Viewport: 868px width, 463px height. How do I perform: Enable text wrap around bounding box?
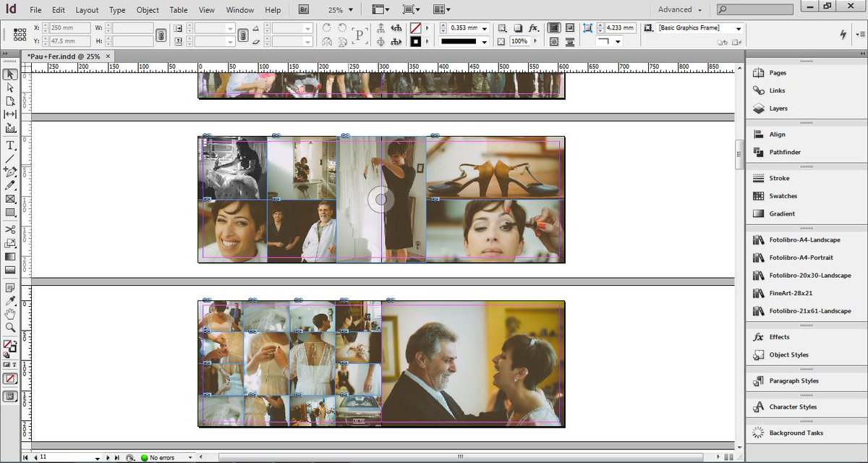coord(571,27)
